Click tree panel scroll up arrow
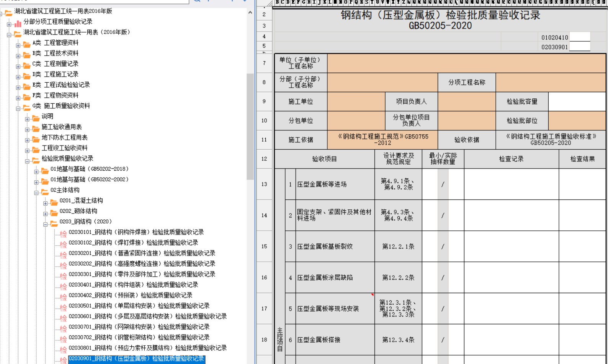 point(250,13)
